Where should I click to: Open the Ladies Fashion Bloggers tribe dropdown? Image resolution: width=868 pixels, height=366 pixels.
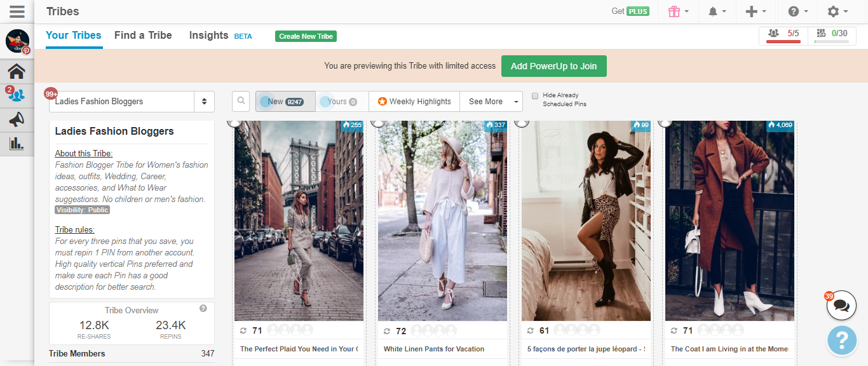pyautogui.click(x=132, y=102)
